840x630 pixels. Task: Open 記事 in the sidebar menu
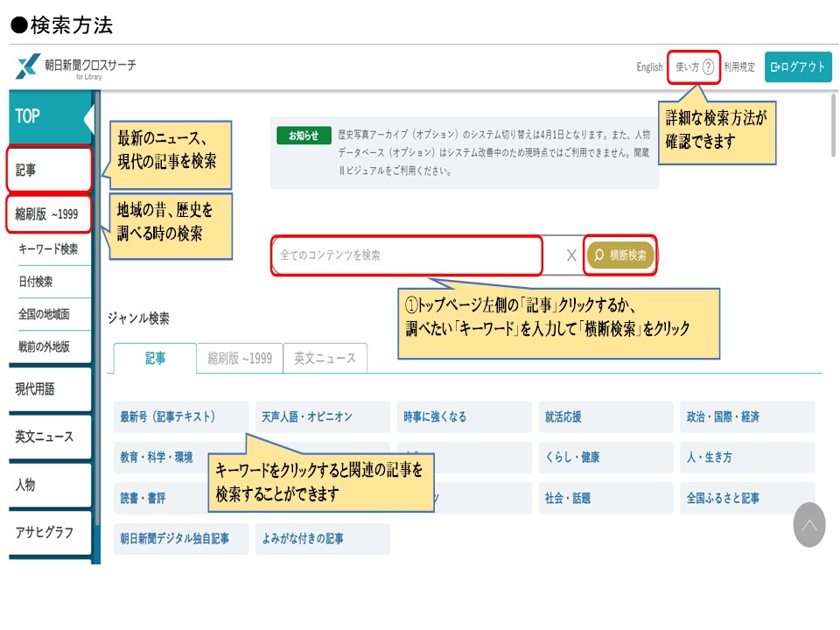click(x=50, y=170)
